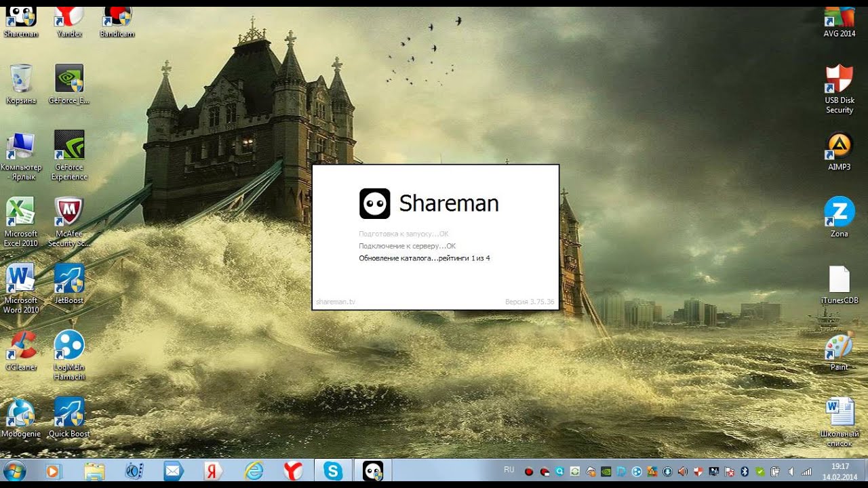Screen dimensions: 868x488
Task: Open the Zona desktop shortcut
Action: (x=840, y=217)
